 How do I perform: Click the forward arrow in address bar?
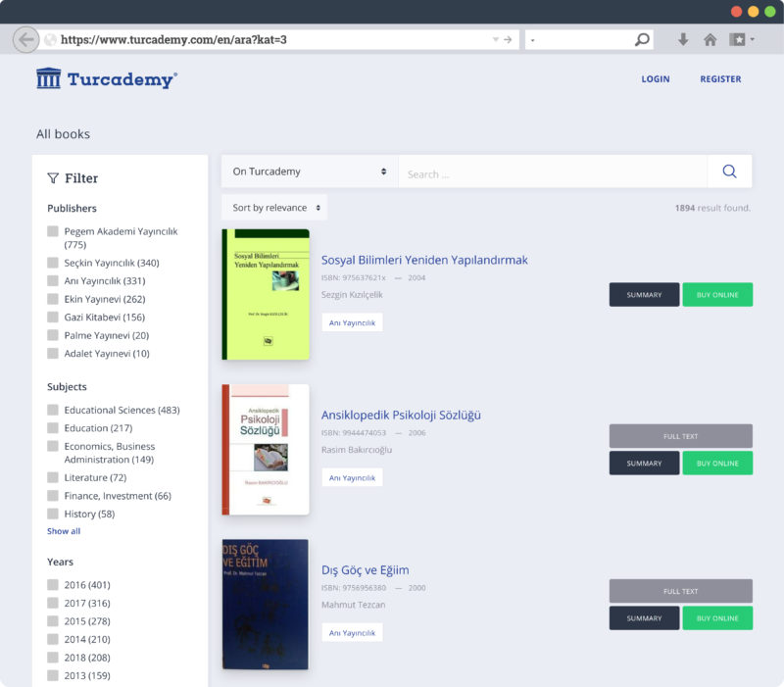(x=508, y=40)
